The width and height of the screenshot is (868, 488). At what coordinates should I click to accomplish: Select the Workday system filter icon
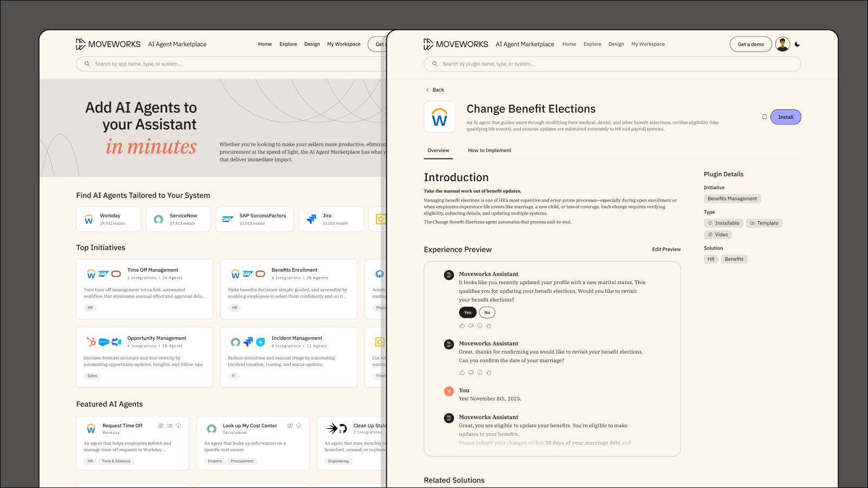(88, 219)
